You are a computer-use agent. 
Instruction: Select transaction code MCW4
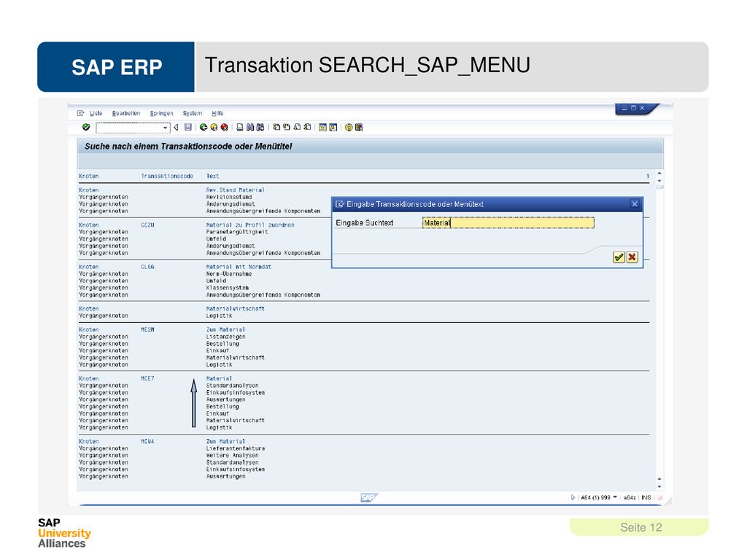tap(147, 442)
